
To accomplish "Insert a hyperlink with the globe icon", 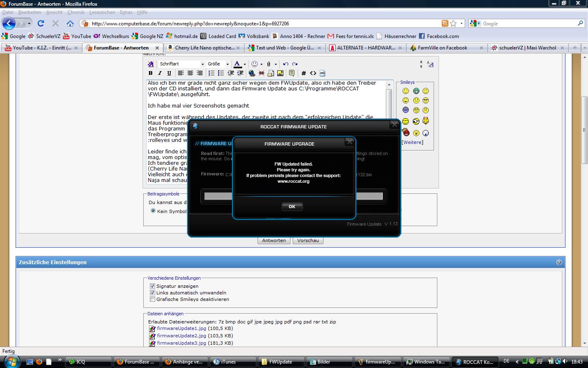I will 252,73.
